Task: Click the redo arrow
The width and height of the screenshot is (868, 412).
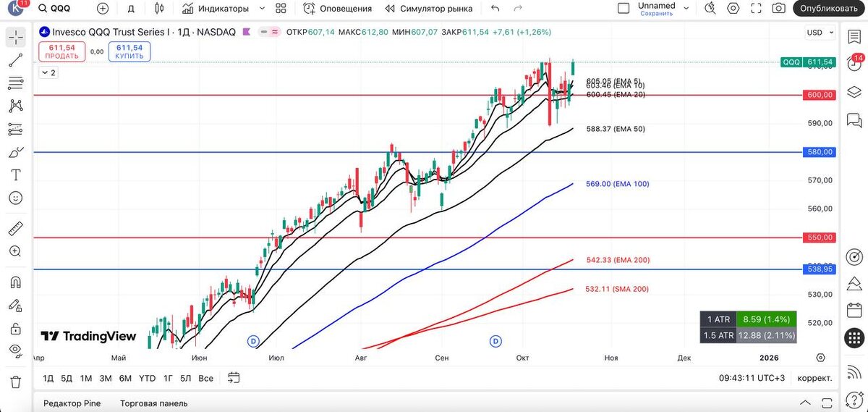Action: pos(517,9)
